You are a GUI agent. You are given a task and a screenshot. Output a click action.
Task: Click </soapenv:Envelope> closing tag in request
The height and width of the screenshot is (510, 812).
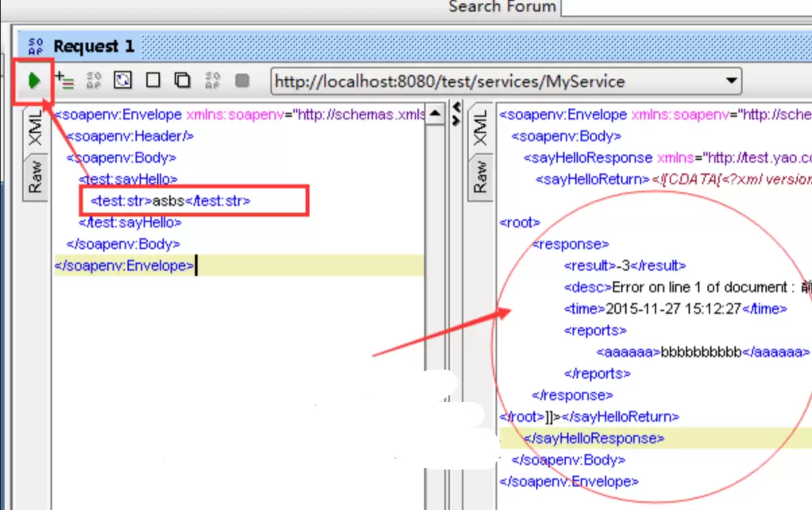[124, 265]
